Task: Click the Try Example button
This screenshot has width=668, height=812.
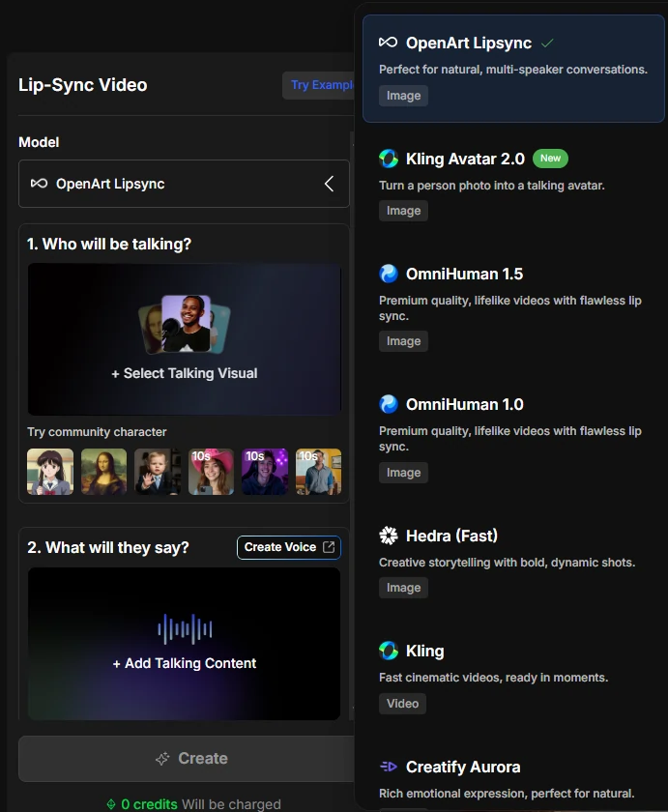Action: pos(319,85)
